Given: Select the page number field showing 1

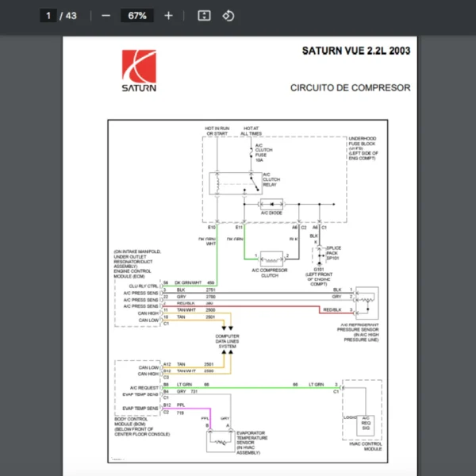Looking at the screenshot, I should point(48,16).
